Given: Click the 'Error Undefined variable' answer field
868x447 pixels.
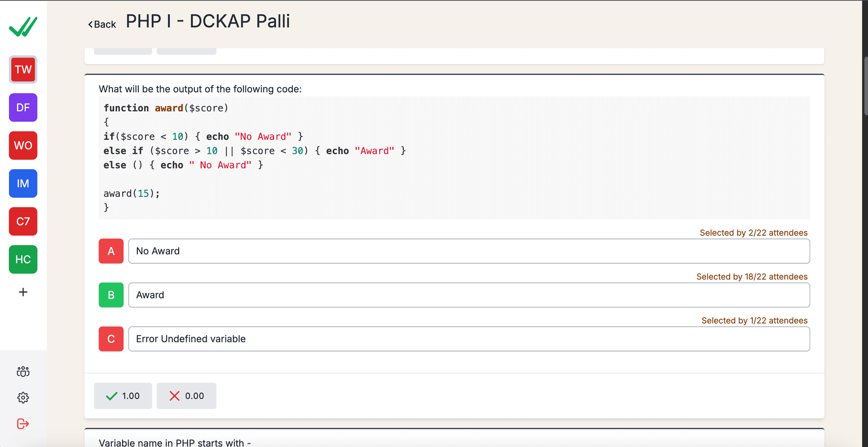Looking at the screenshot, I should [x=469, y=339].
